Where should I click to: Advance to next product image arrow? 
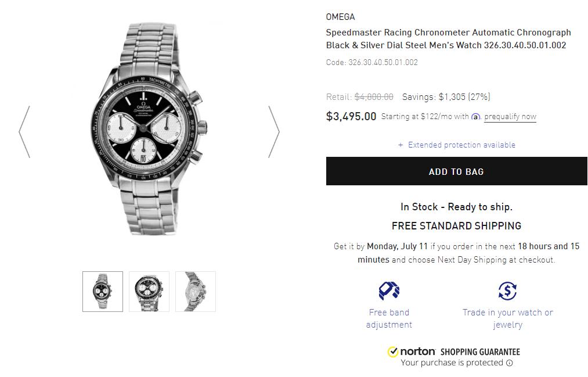pos(273,132)
